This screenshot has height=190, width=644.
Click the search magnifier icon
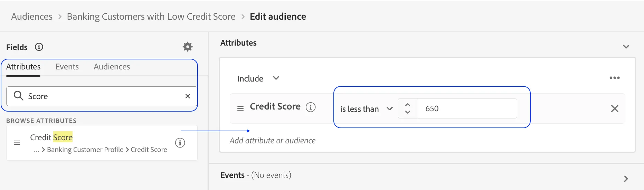pyautogui.click(x=18, y=96)
